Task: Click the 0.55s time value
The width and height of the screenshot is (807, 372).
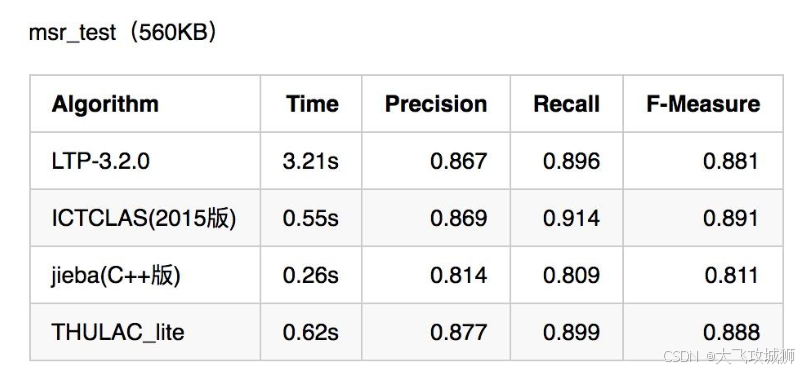Action: pos(311,219)
